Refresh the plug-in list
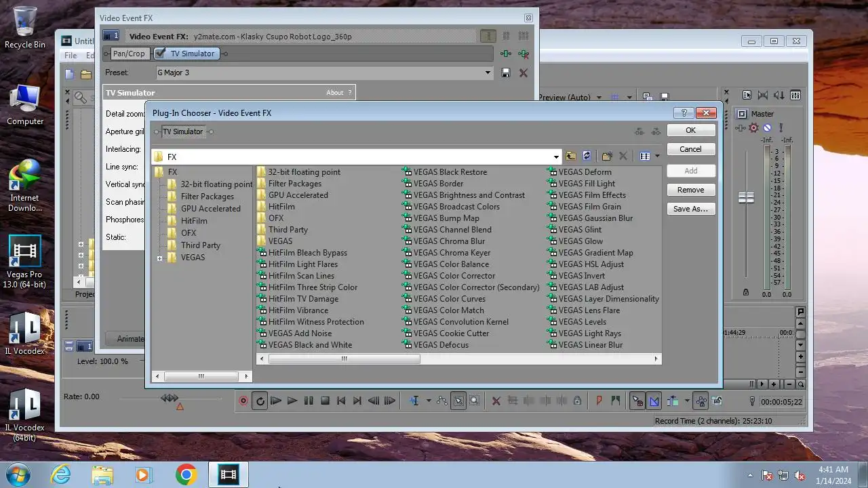This screenshot has height=488, width=868. click(x=587, y=157)
